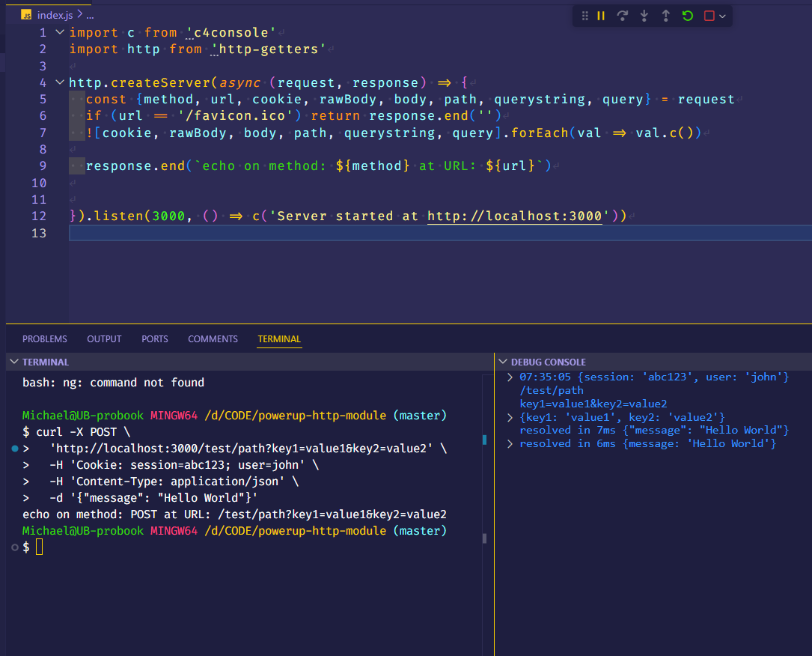
Task: Click the blue command decoration dot in terminal
Action: (x=15, y=449)
